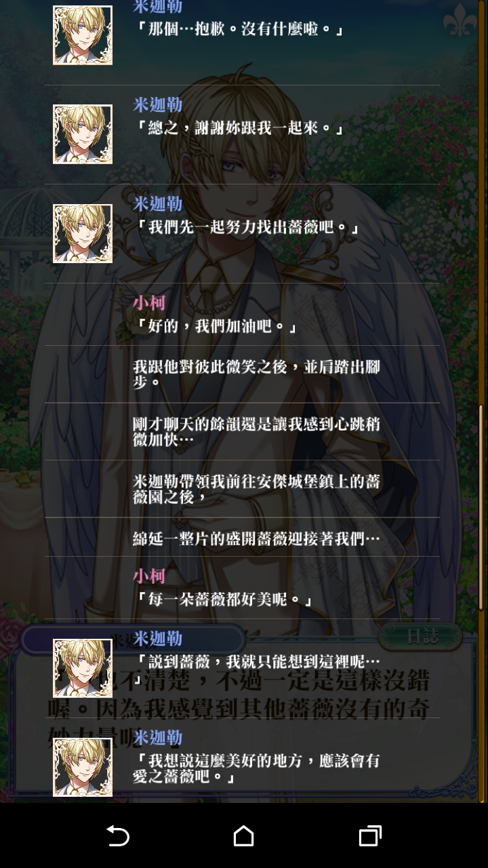Click the fleur-de-lis emblem in the top corner
488x868 pixels.
[x=460, y=18]
